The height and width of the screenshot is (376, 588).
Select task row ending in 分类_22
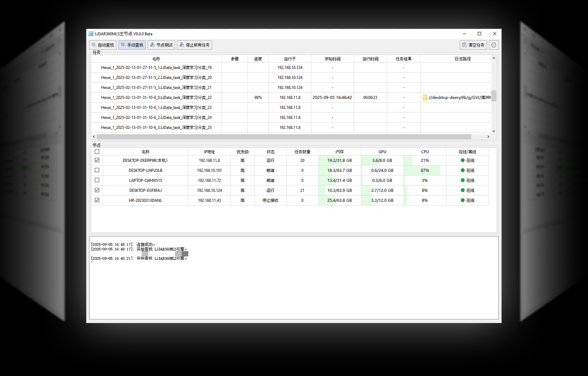coord(156,97)
